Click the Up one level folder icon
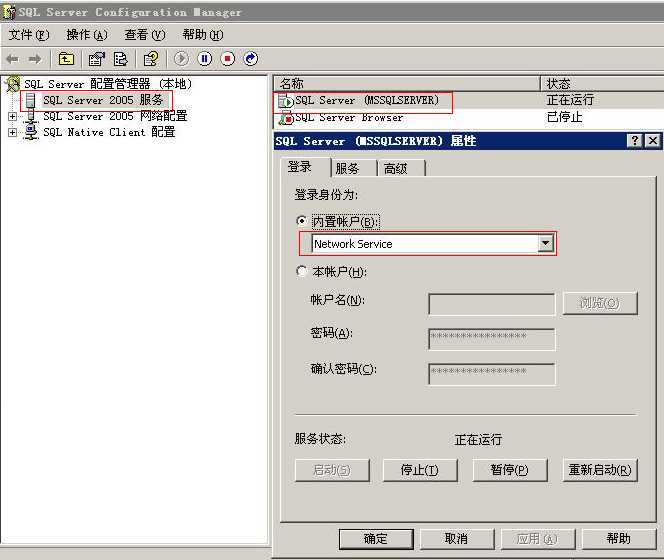Viewport: 664px width, 560px height. tap(66, 59)
